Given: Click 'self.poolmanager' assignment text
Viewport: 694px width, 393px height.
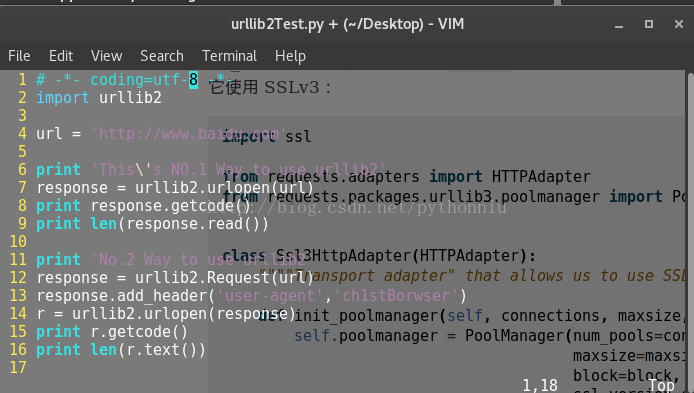Looking at the screenshot, I should click(x=366, y=336).
